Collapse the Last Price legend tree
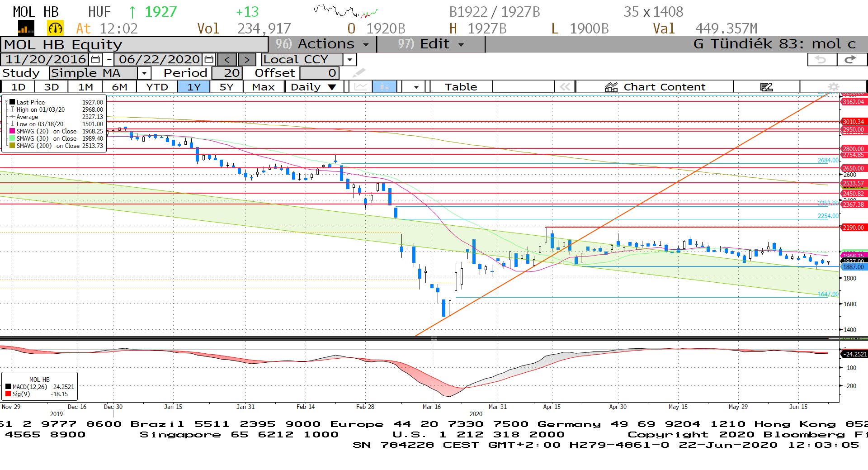The width and height of the screenshot is (868, 470). point(6,102)
